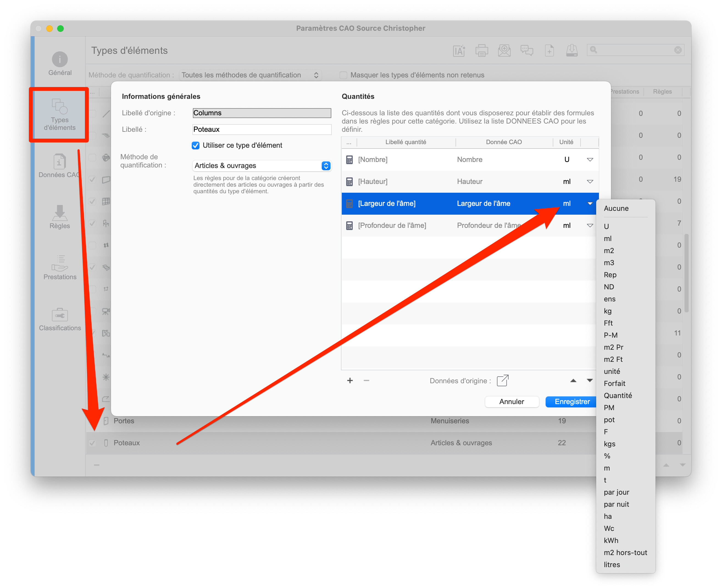Select m2 in the unit menu

(x=609, y=251)
